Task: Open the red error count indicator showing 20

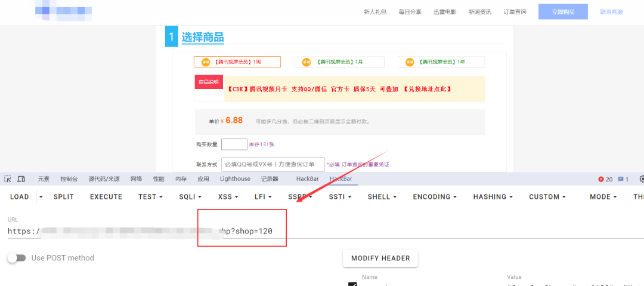Action: click(605, 179)
